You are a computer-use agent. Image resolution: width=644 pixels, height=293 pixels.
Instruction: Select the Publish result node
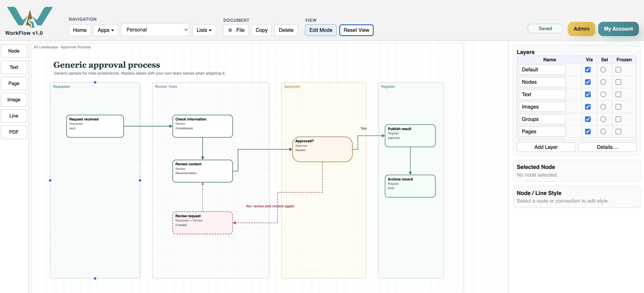(410, 136)
